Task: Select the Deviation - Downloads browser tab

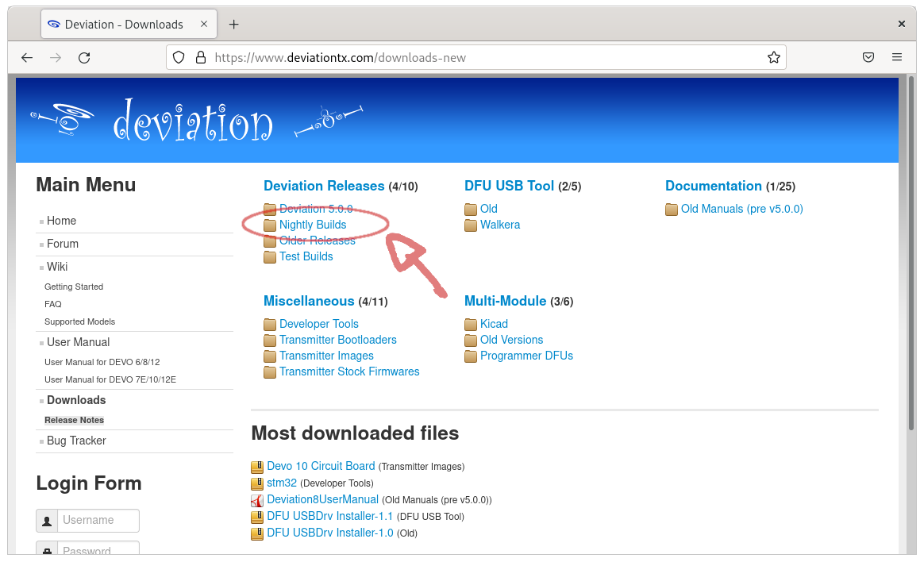Action: (x=129, y=24)
